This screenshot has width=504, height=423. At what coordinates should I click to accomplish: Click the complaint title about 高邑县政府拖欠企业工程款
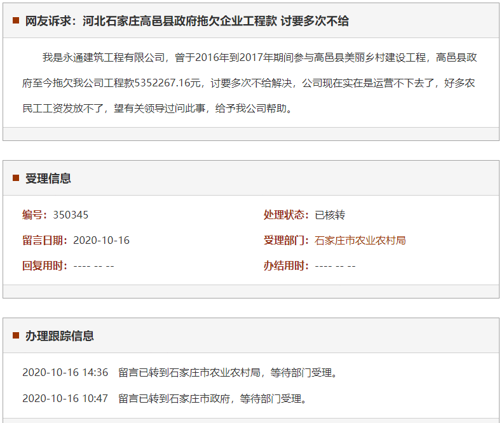tap(187, 21)
